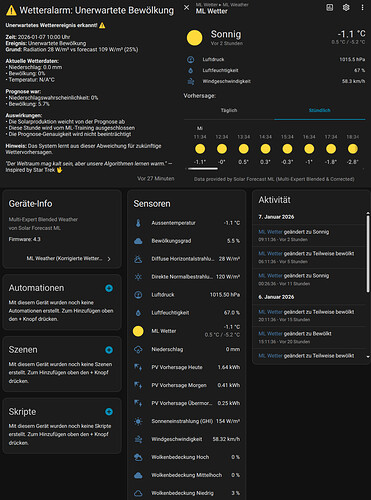This screenshot has height=500, width=371.
Task: Click the large sunny weather icon
Action: click(x=194, y=38)
